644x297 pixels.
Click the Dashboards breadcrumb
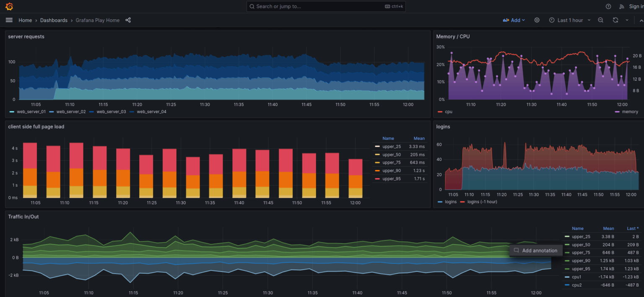54,20
